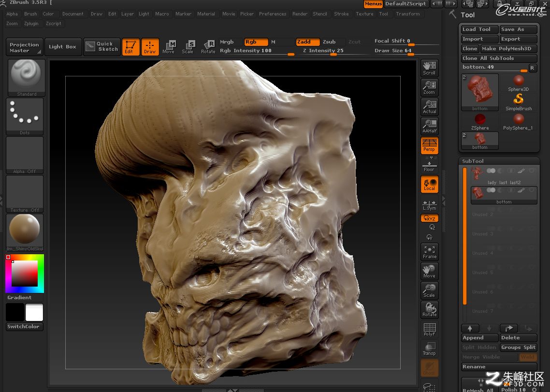
Task: Set canvas to AAHalf size
Action: click(429, 126)
